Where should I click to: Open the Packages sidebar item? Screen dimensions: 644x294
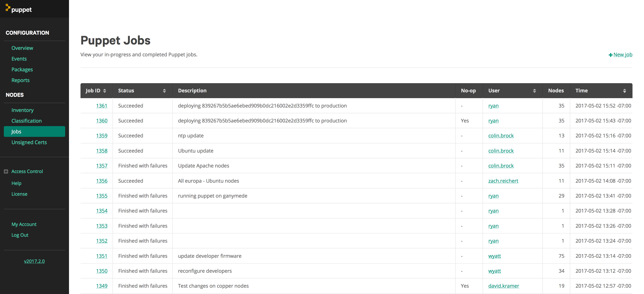(x=22, y=70)
